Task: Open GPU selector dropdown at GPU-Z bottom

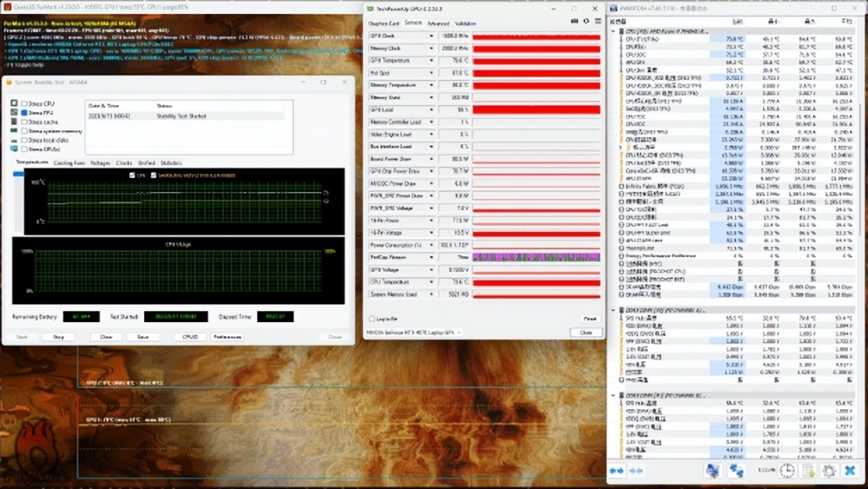Action: [x=413, y=333]
